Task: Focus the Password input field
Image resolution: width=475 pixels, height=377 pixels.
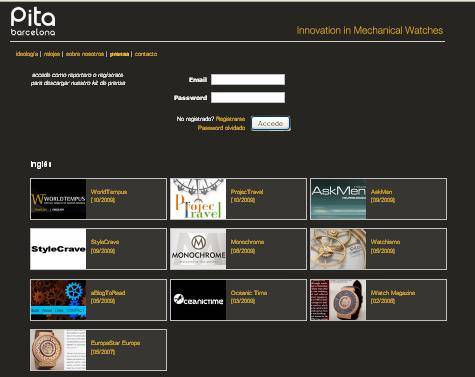Action: 248,97
